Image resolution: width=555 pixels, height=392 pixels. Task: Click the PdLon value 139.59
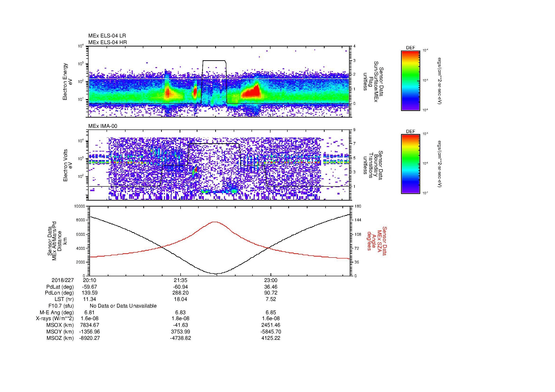click(x=89, y=293)
